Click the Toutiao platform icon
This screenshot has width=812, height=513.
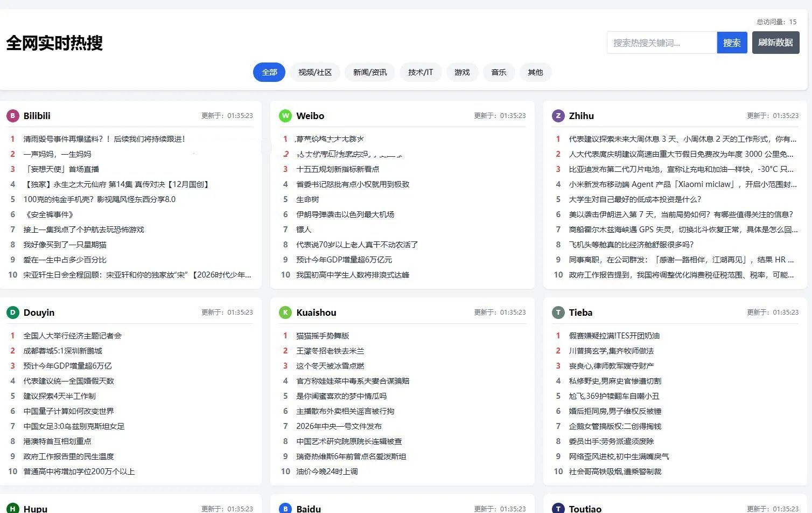click(x=558, y=508)
